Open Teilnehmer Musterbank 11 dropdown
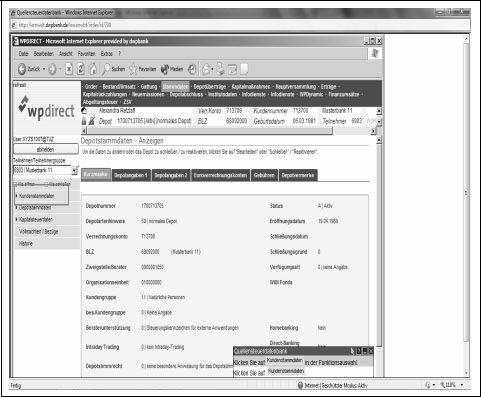 [74, 170]
